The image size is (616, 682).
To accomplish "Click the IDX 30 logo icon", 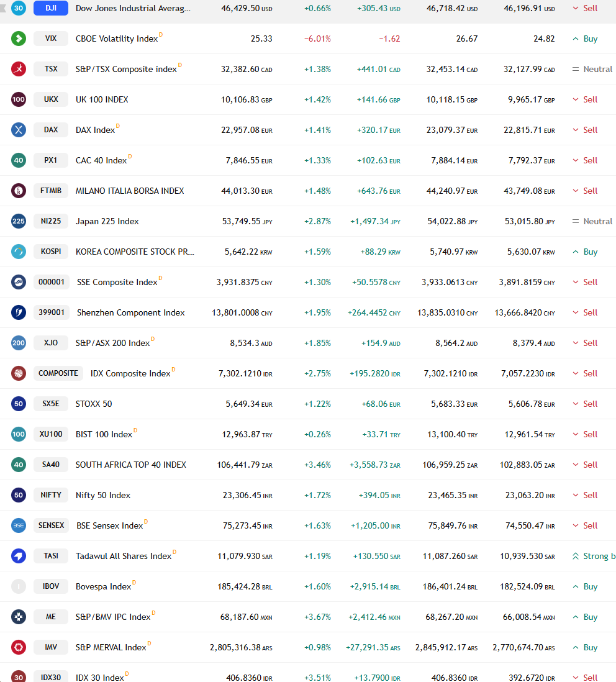I will coord(18,676).
